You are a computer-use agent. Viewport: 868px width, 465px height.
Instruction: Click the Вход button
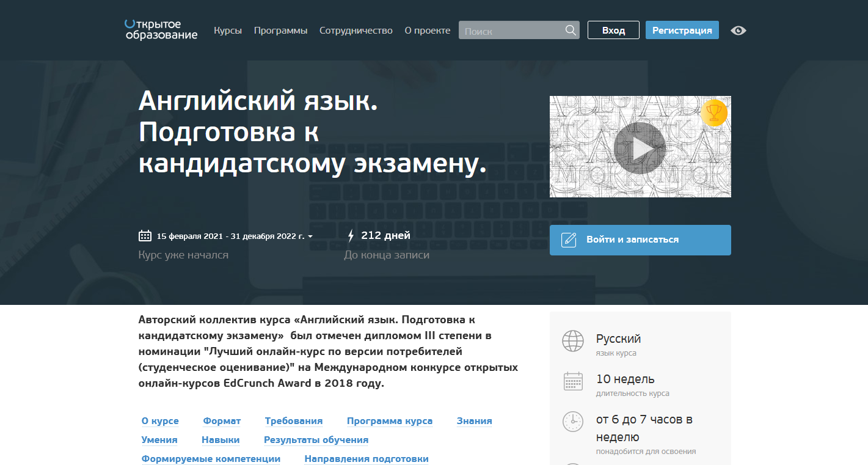pos(613,29)
